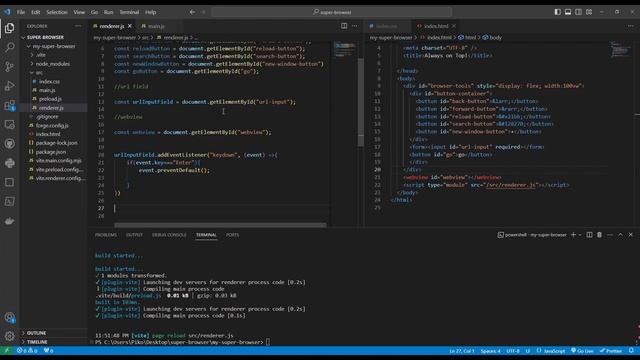The width and height of the screenshot is (640, 360).
Task: Maximize the terminal panel size
Action: (x=620, y=235)
